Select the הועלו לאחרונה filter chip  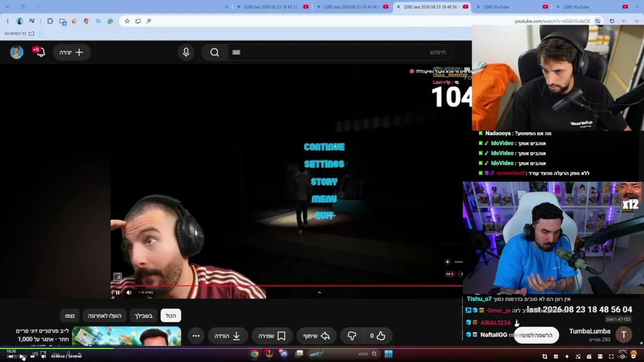(x=105, y=316)
